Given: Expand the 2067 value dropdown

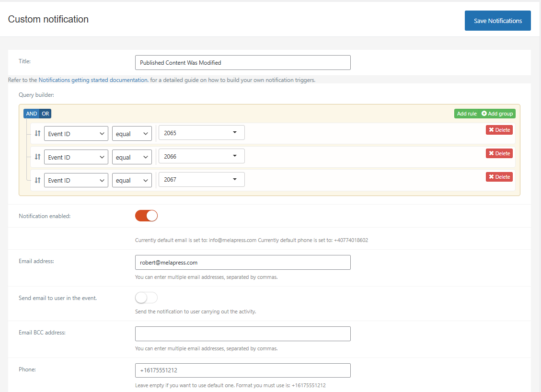Looking at the screenshot, I should tap(201, 179).
